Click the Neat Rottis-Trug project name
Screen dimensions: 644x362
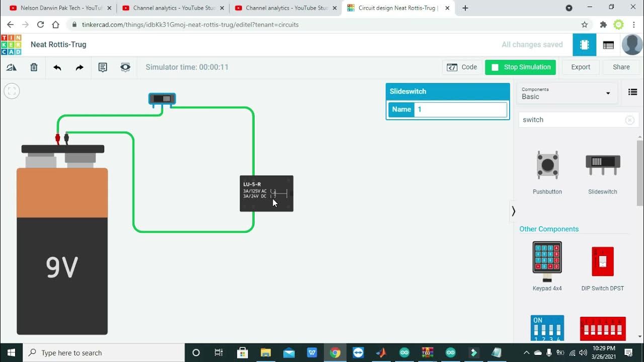click(58, 45)
